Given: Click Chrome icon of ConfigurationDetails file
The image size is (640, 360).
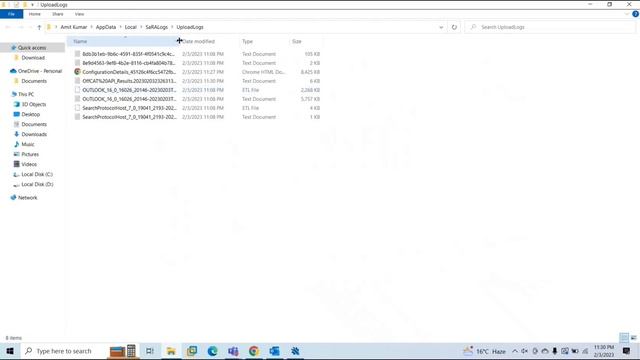Looking at the screenshot, I should [x=77, y=72].
